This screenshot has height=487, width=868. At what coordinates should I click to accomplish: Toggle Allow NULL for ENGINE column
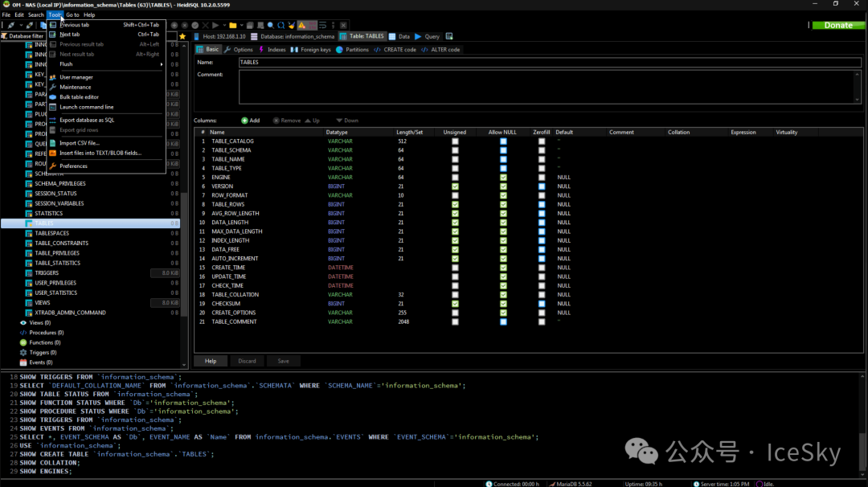click(503, 178)
